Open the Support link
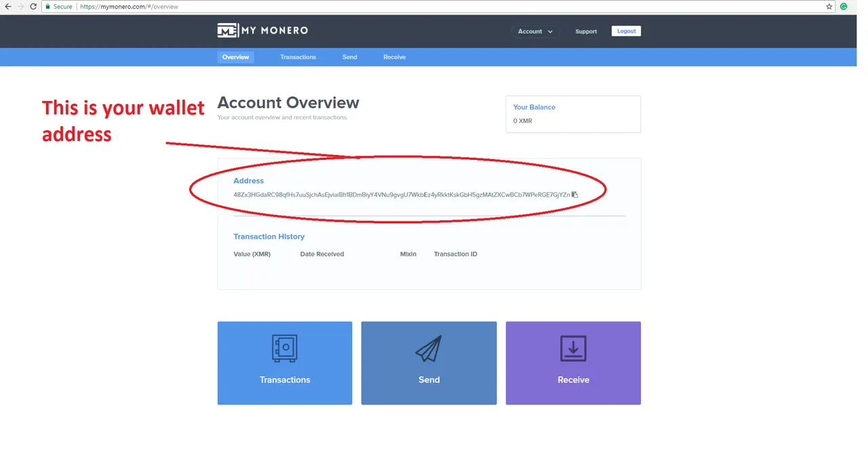The height and width of the screenshot is (454, 868). tap(586, 31)
